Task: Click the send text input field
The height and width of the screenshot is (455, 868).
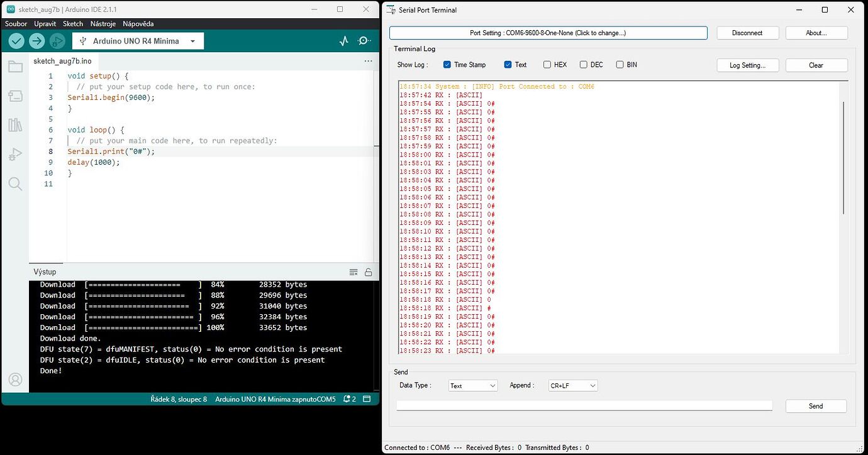Action: [584, 405]
